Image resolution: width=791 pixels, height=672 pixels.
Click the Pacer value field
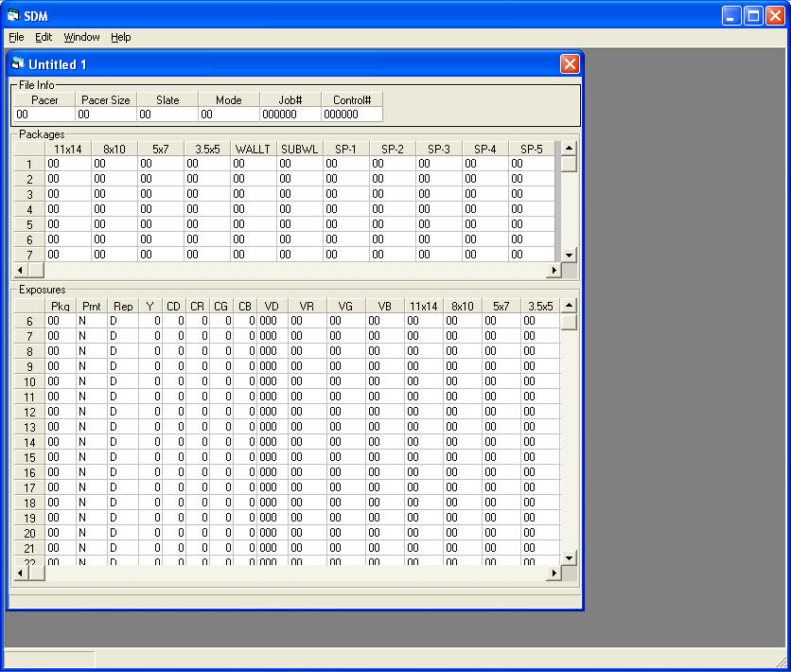point(44,115)
